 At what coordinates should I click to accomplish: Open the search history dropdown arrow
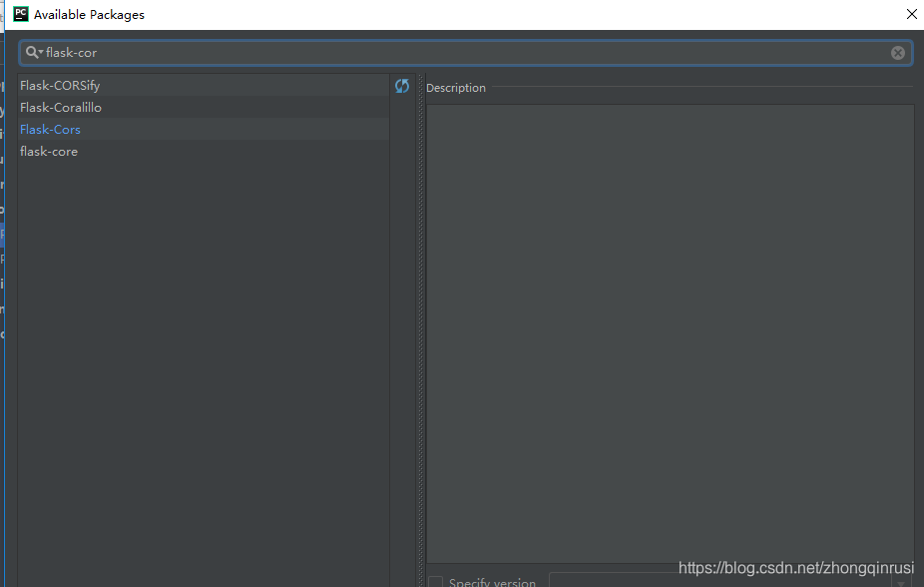click(40, 52)
